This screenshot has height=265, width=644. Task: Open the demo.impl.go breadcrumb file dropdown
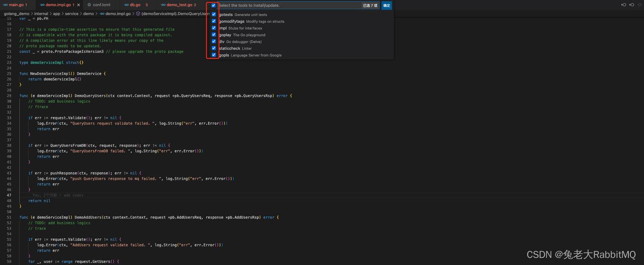pyautogui.click(x=118, y=14)
